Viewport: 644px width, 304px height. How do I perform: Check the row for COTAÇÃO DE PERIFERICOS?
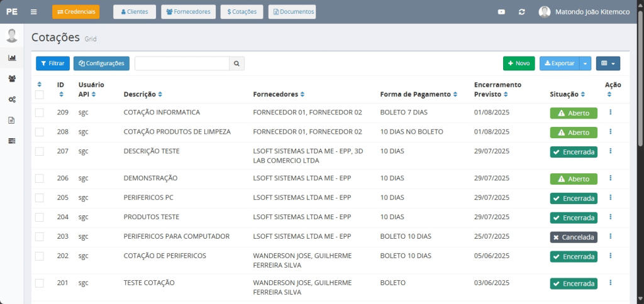[x=40, y=256]
